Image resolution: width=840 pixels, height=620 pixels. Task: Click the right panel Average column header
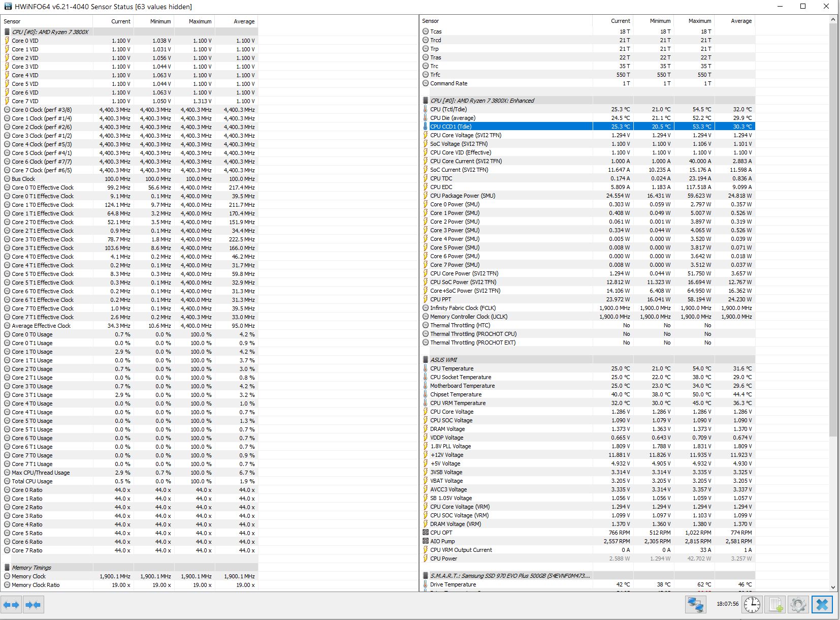740,21
